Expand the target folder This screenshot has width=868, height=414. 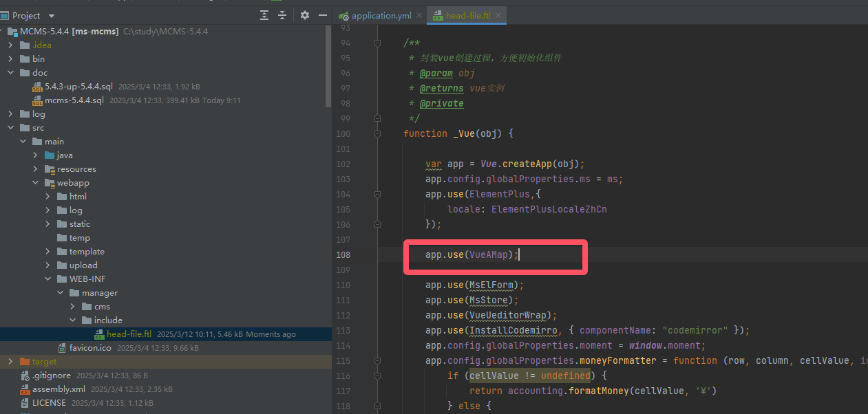point(11,362)
